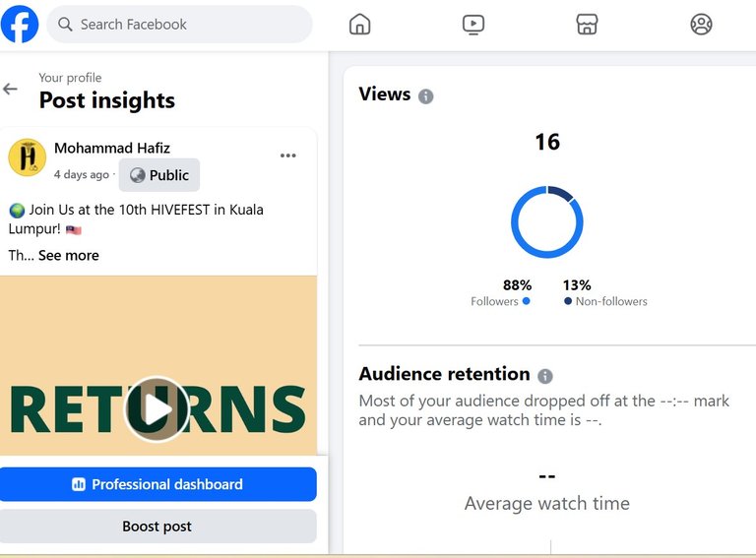Open the three-dot post options menu
The height and width of the screenshot is (558, 756).
pos(287,155)
